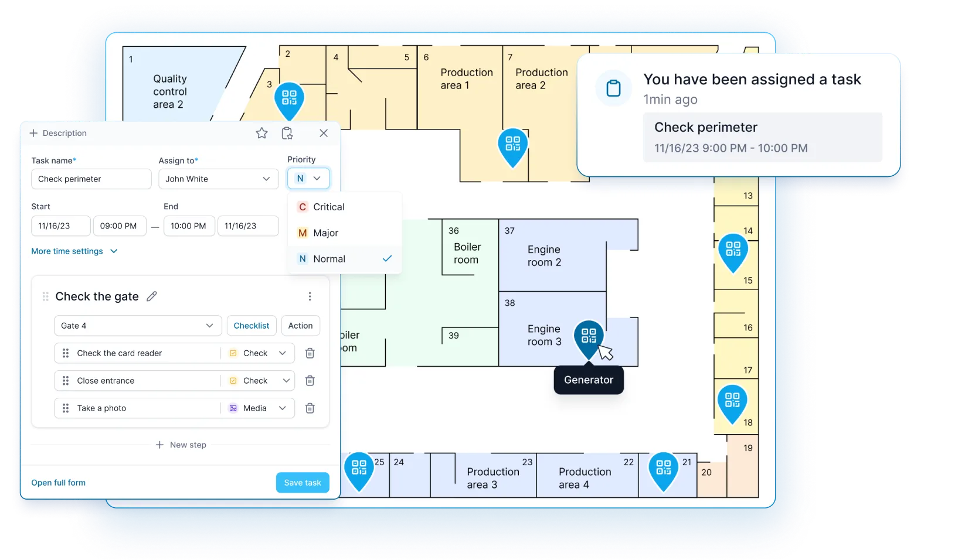Image resolution: width=965 pixels, height=560 pixels.
Task: Click the Task name input field
Action: click(x=91, y=179)
